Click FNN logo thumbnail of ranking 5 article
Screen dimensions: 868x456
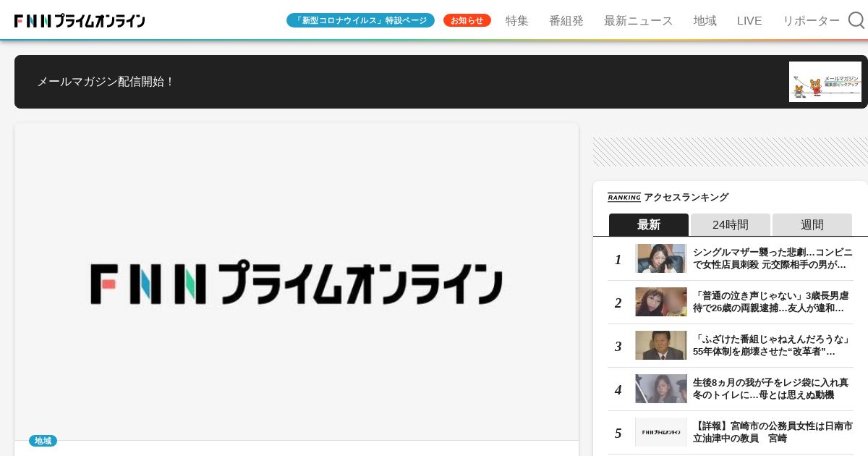click(661, 432)
